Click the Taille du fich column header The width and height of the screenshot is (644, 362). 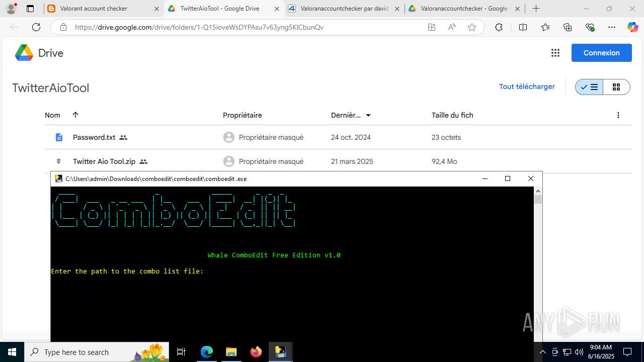[x=452, y=115]
